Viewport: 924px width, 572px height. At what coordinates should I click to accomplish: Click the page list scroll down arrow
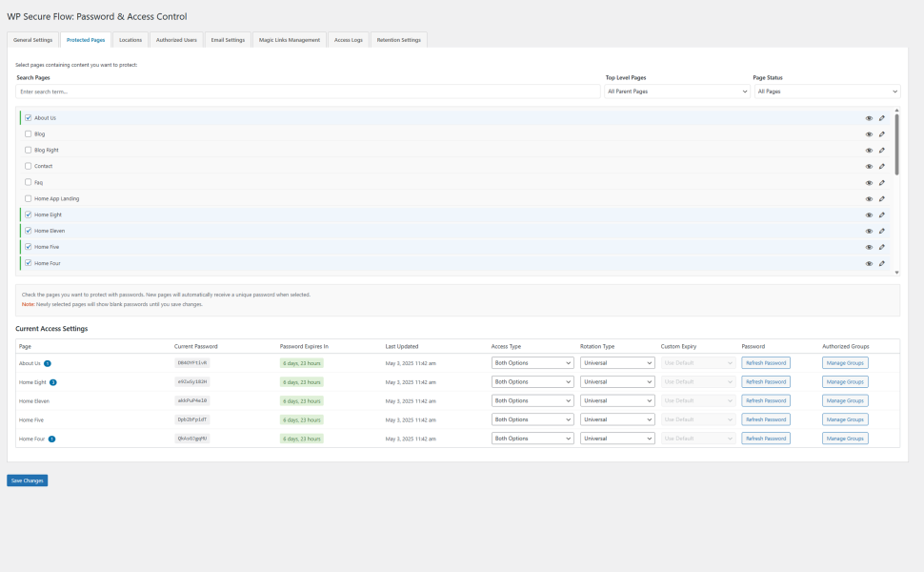(x=897, y=273)
